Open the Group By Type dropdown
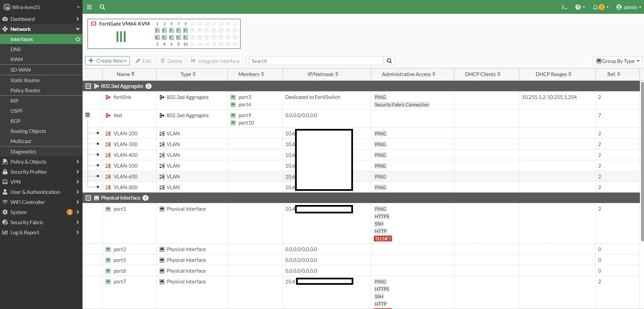Viewport: 644px width, 309px height. 618,61
